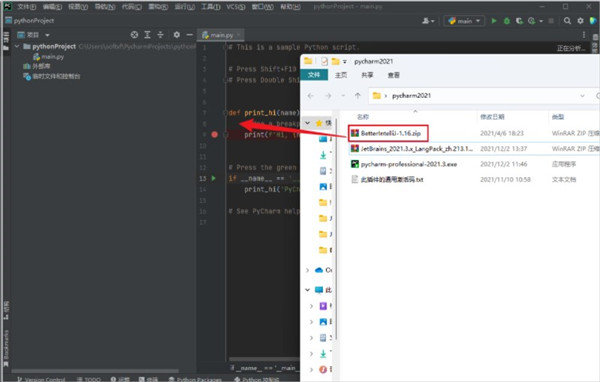Open the VCS menu in PyCharm
The image size is (600, 382).
pyautogui.click(x=236, y=7)
